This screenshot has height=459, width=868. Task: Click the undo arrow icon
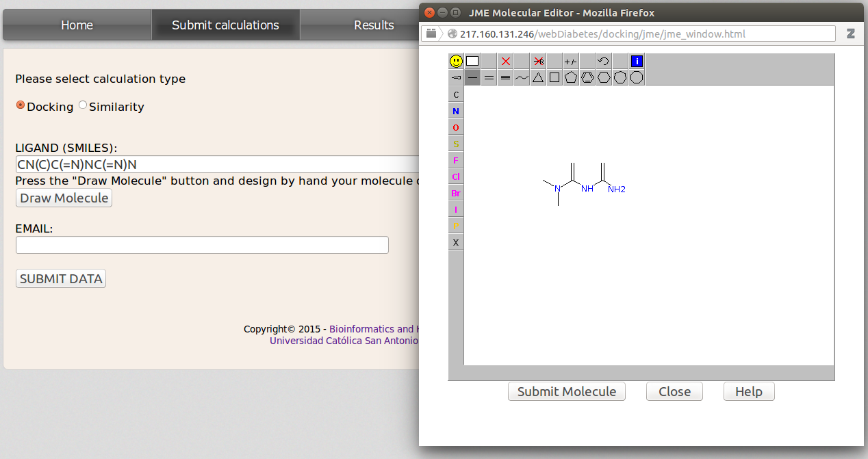(x=604, y=61)
